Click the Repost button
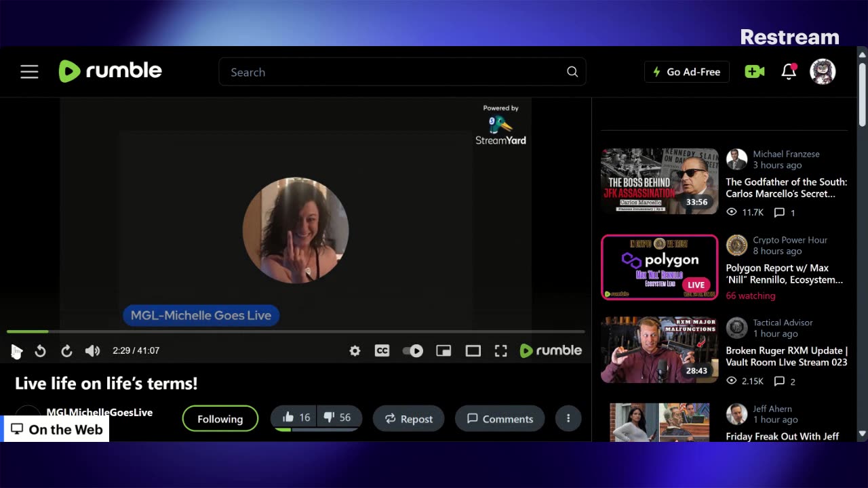868x488 pixels. [x=408, y=419]
